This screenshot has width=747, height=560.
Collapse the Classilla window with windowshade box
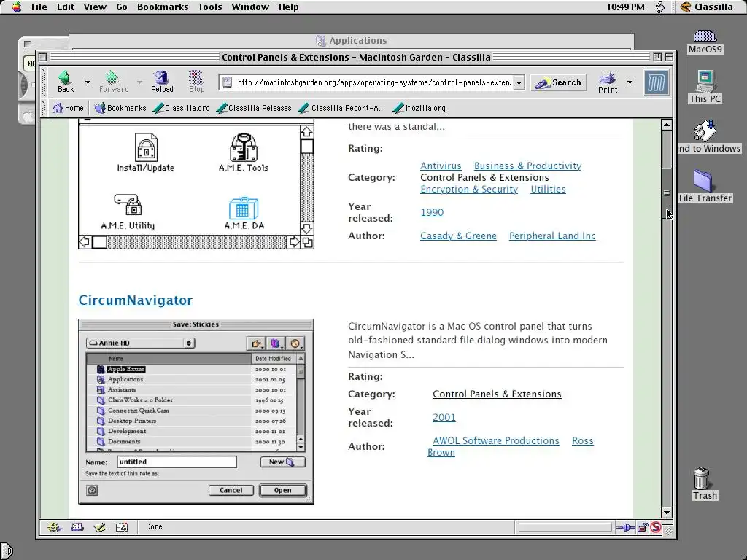(x=669, y=57)
